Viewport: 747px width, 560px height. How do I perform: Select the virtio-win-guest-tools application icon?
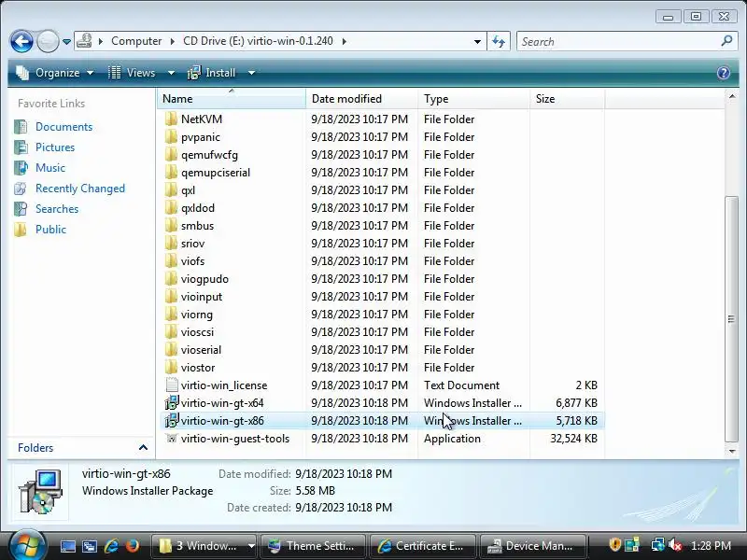click(x=171, y=438)
